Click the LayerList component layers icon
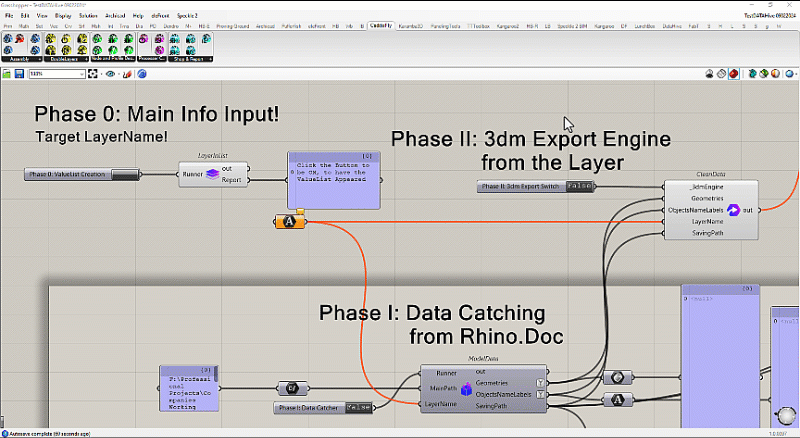This screenshot has width=800, height=438. (x=211, y=174)
